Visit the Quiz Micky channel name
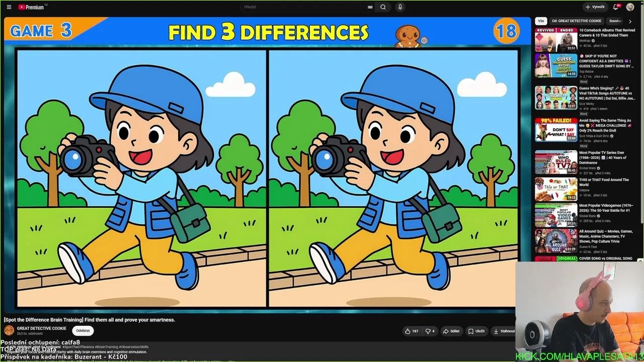Screen dimensions: 644x362 587,104
